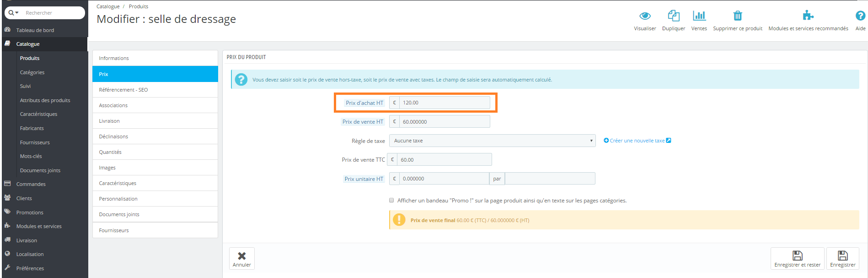868x278 pixels.
Task: Click the Prix unitaire HT amount field
Action: coord(444,179)
